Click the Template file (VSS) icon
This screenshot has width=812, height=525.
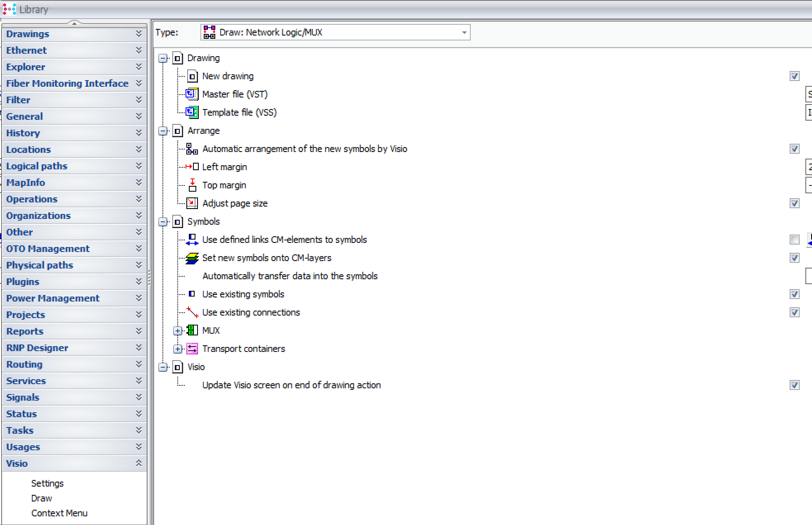[192, 112]
